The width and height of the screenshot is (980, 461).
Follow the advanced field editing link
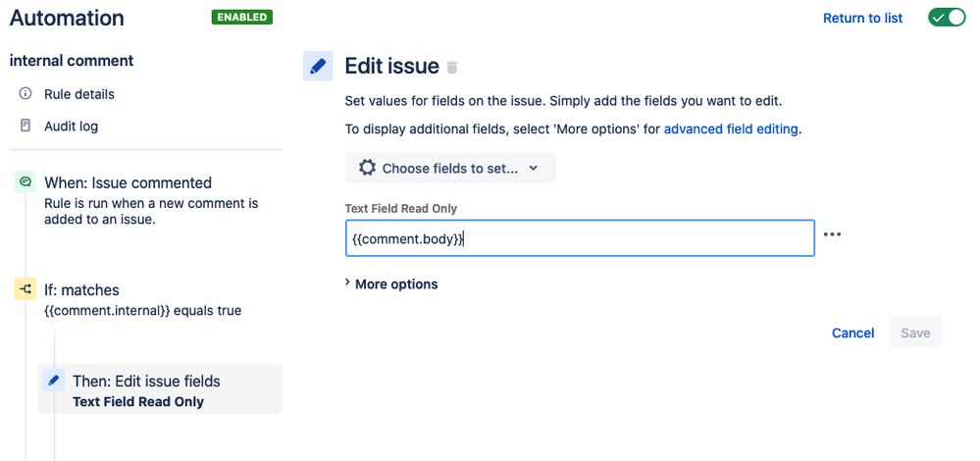click(731, 129)
